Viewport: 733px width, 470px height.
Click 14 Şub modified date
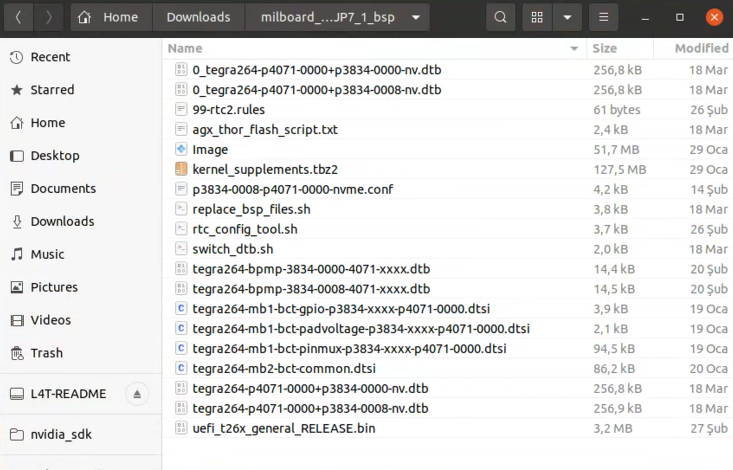(709, 189)
